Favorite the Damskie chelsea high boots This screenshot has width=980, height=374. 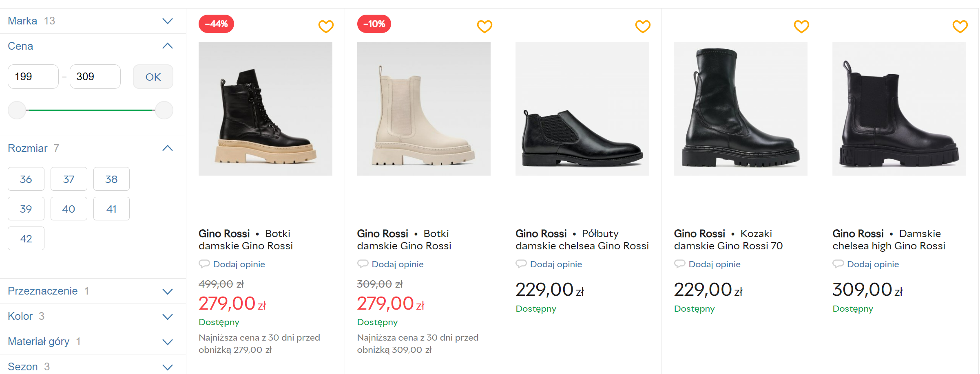pyautogui.click(x=960, y=26)
